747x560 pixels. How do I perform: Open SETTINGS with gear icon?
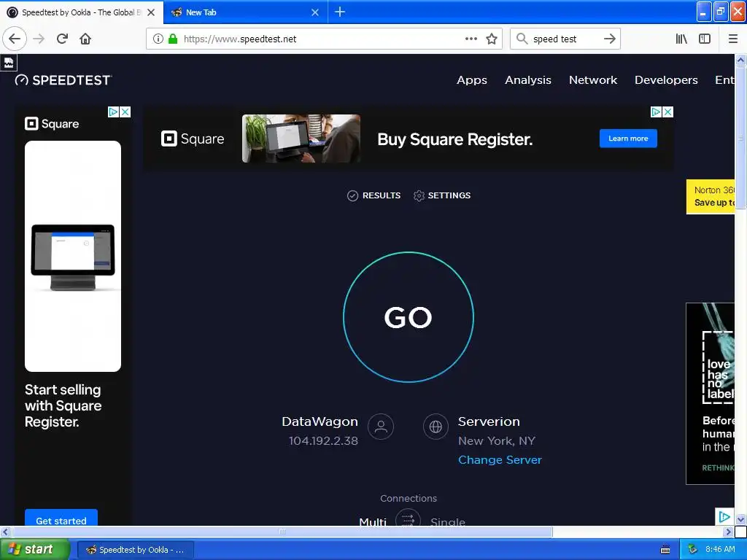442,195
